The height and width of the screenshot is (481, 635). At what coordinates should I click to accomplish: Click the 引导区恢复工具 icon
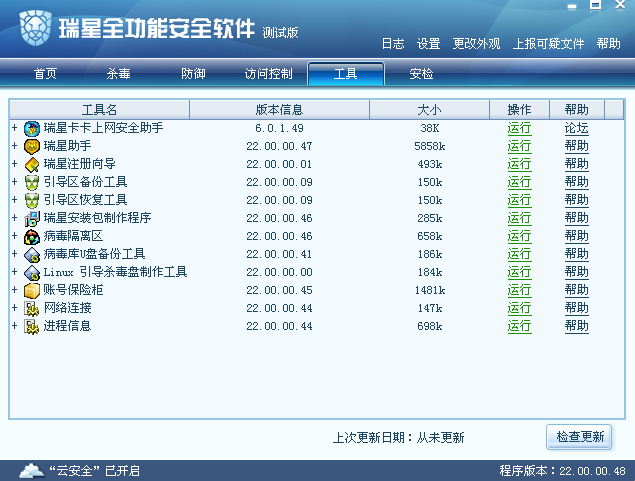(32, 200)
